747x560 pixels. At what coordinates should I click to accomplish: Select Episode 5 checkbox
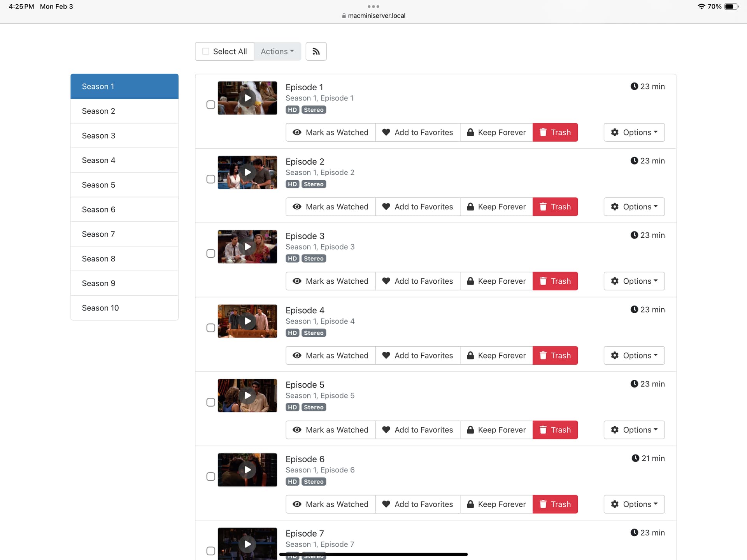[210, 402]
